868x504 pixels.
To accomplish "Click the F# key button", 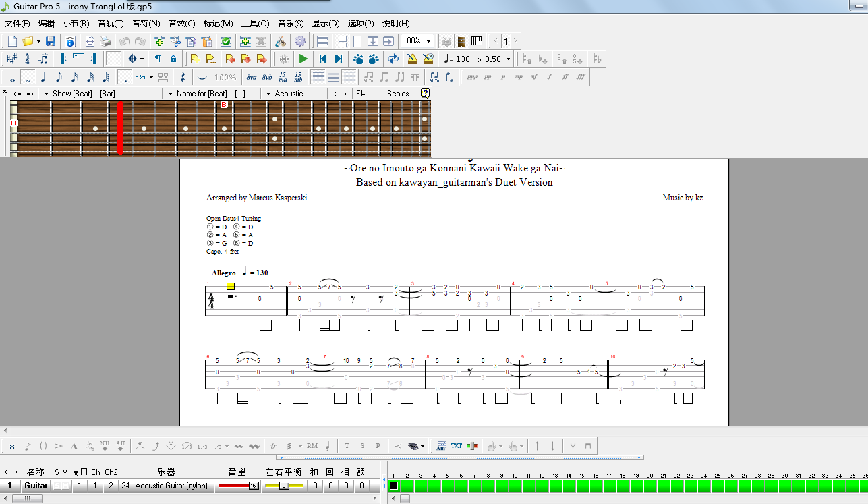I will click(361, 94).
